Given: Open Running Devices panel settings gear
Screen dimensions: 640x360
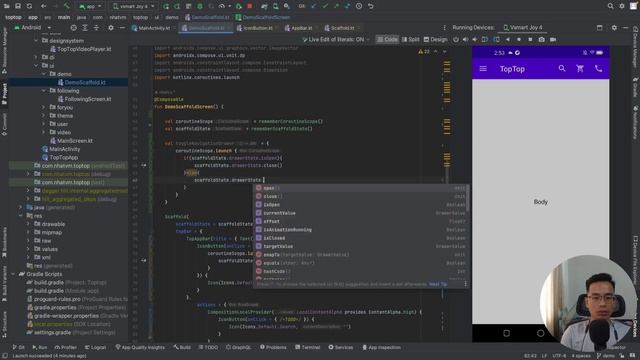Looking at the screenshot, I should [614, 28].
